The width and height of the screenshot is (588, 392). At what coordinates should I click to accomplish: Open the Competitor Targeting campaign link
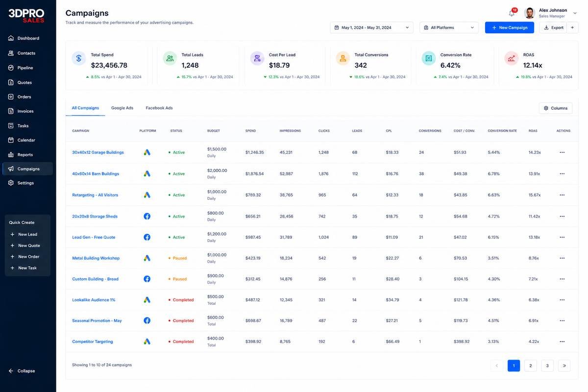click(93, 342)
